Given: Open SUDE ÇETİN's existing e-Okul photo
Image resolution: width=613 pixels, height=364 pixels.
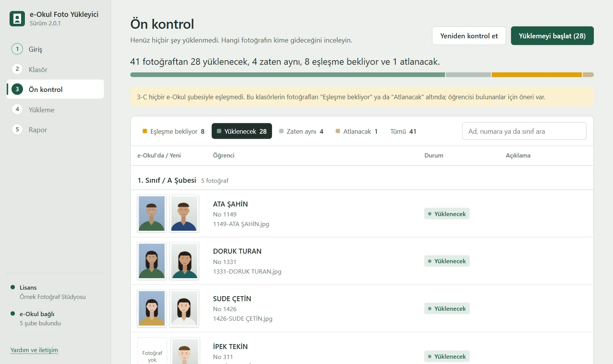Looking at the screenshot, I should click(x=152, y=308).
